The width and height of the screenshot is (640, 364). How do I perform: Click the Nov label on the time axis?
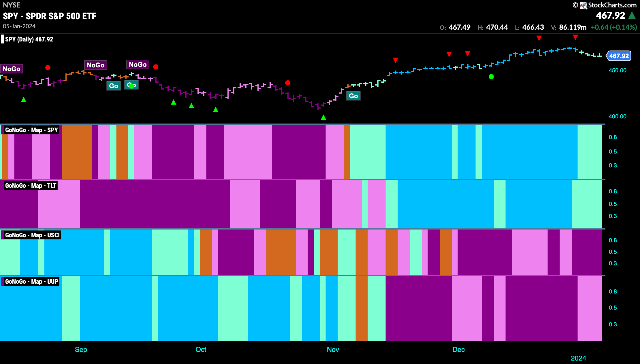click(x=333, y=350)
